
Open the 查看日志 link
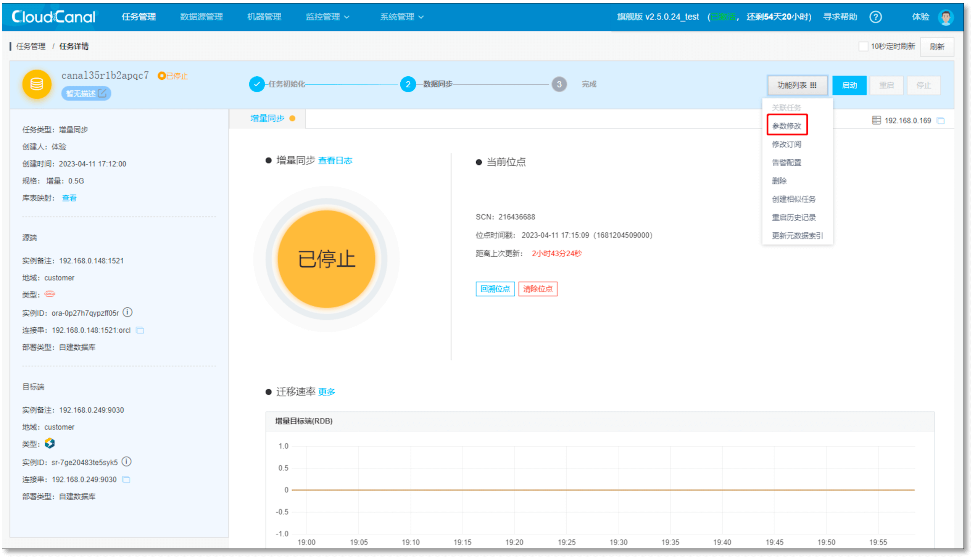tap(335, 160)
